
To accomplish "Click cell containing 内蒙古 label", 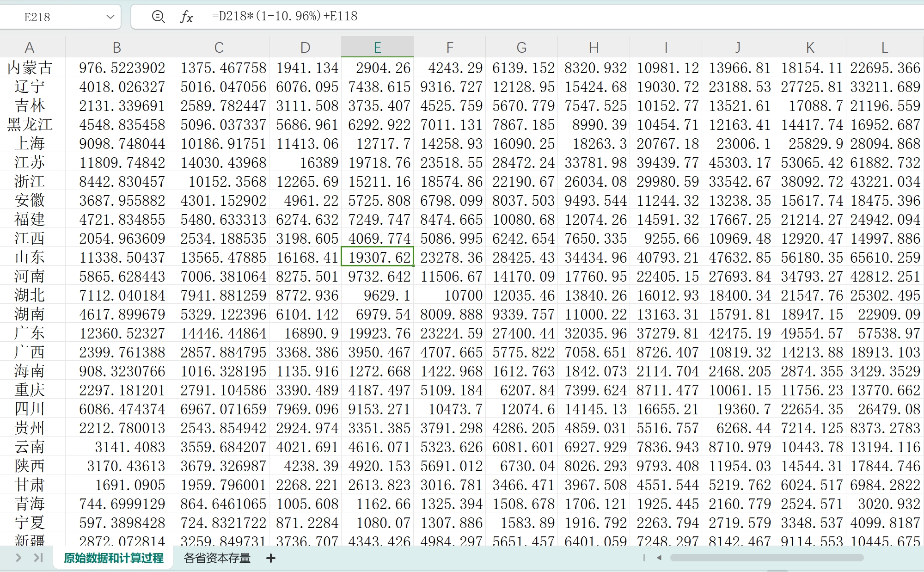I will [30, 68].
